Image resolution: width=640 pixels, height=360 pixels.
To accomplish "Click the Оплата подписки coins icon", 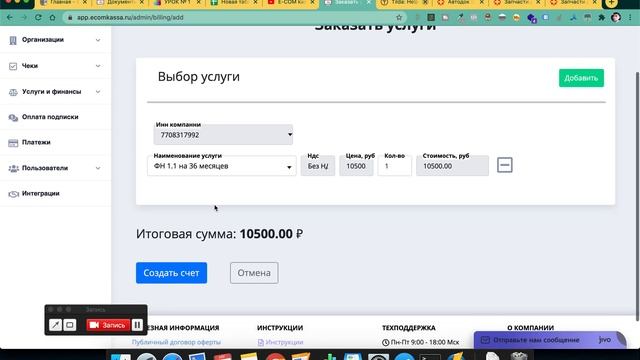I will pyautogui.click(x=13, y=118).
